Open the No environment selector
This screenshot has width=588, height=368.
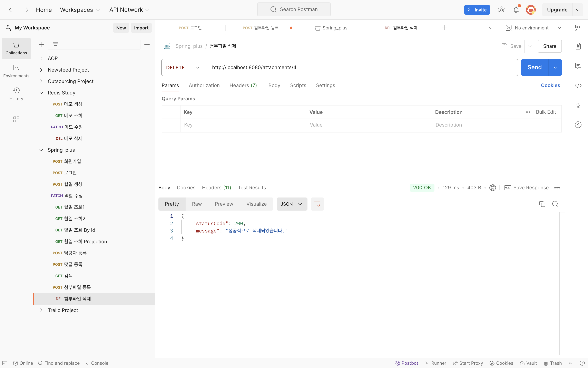[533, 28]
